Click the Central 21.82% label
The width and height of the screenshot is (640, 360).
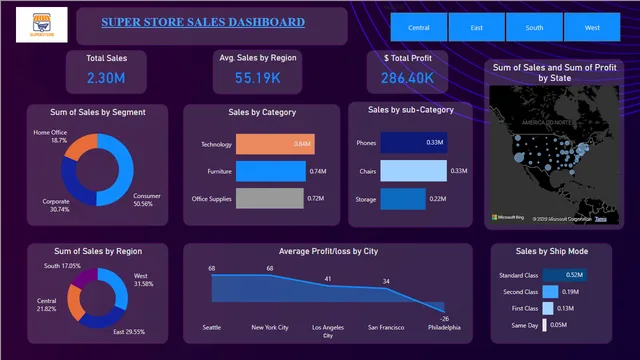click(47, 304)
